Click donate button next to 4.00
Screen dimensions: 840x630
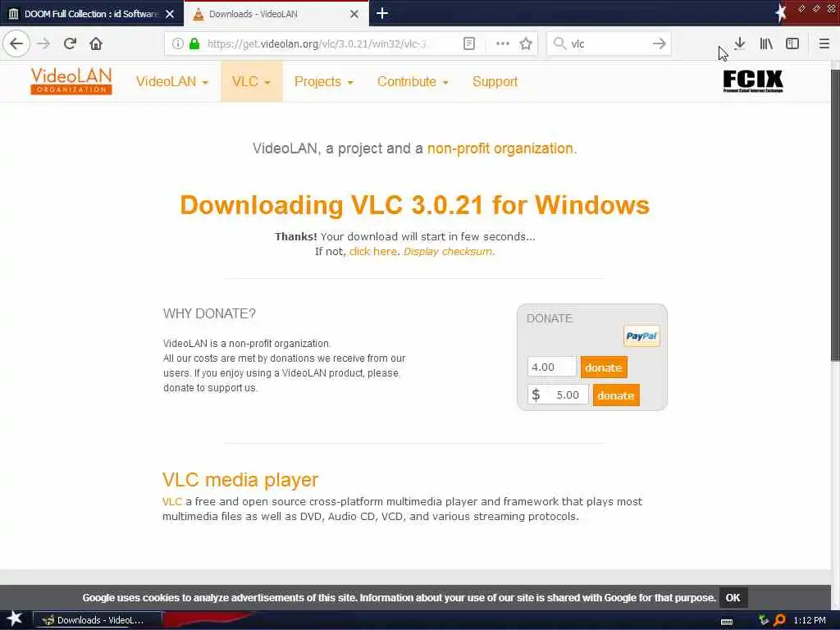[604, 367]
